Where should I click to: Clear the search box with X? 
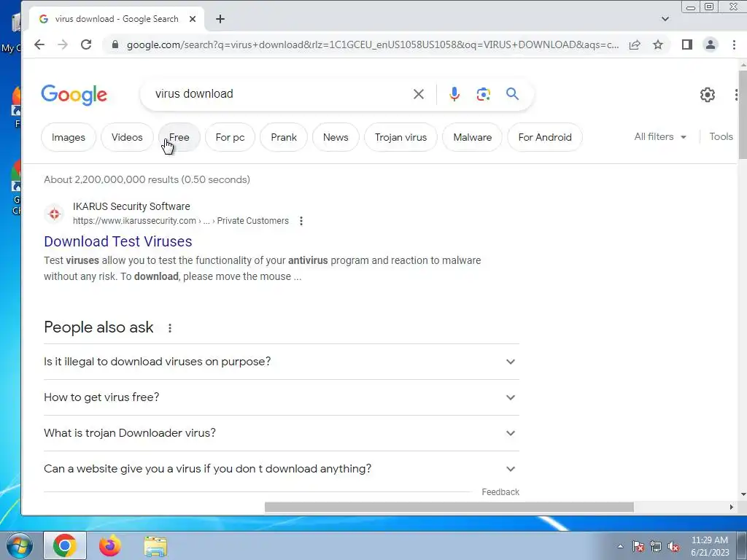point(418,94)
